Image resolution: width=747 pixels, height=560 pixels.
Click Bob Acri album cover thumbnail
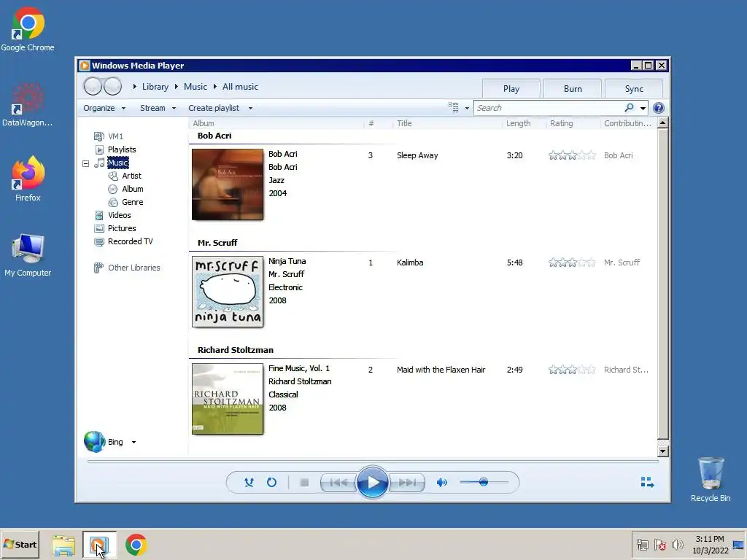228,184
